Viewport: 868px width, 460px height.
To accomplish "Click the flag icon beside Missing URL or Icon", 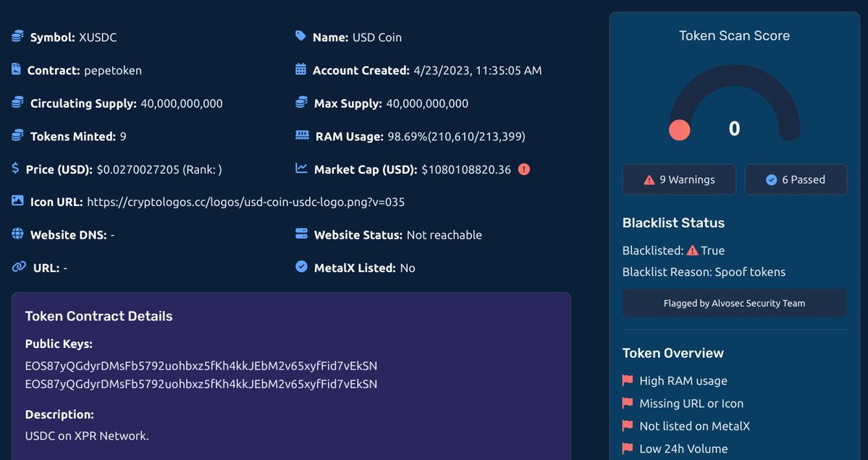I will (x=627, y=403).
